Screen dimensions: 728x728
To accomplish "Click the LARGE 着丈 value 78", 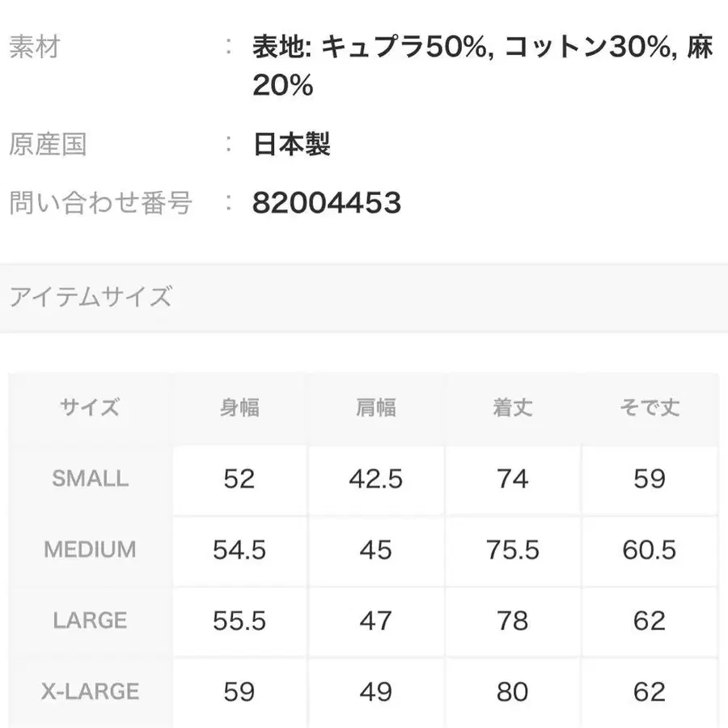I will pos(513,620).
